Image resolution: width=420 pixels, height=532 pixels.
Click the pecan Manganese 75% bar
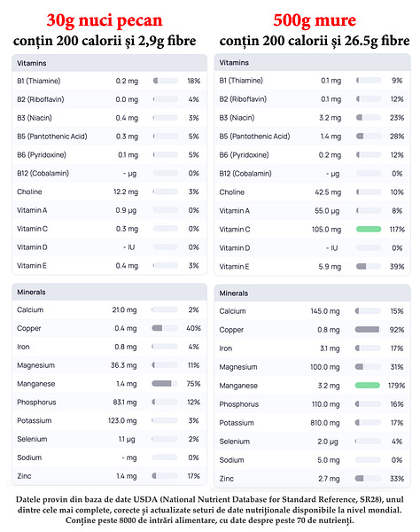[165, 383]
